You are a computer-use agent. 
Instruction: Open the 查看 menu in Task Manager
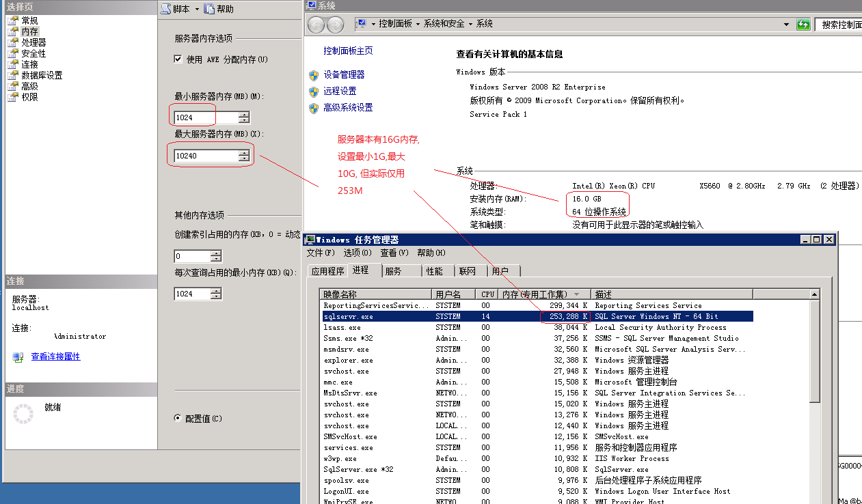(394, 253)
